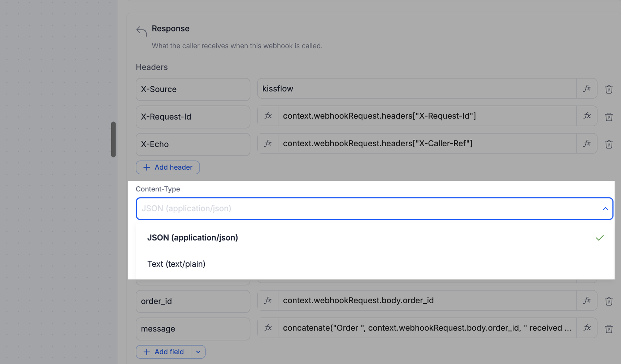This screenshot has height=364, width=621.
Task: Click left fx badge of X-Echo value
Action: click(268, 143)
